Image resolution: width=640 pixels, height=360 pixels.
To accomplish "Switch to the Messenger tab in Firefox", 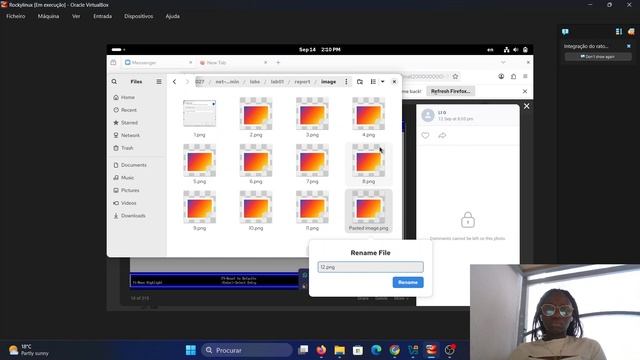I will [158, 62].
